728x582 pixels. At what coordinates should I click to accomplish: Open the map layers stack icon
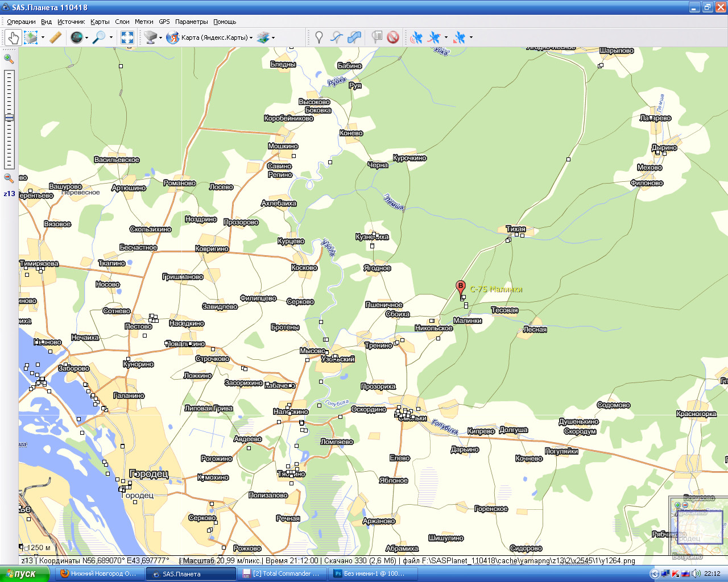tap(263, 38)
